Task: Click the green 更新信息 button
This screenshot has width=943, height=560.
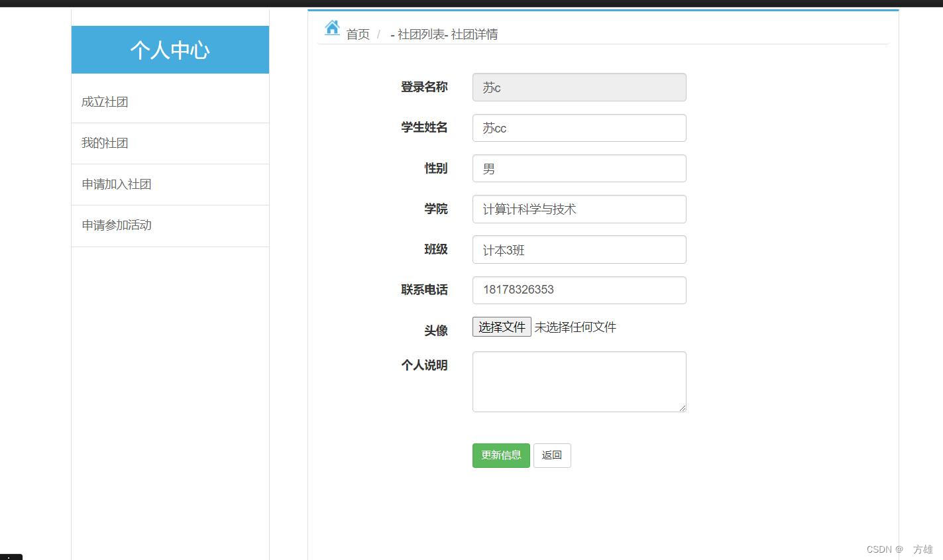Action: pyautogui.click(x=501, y=455)
